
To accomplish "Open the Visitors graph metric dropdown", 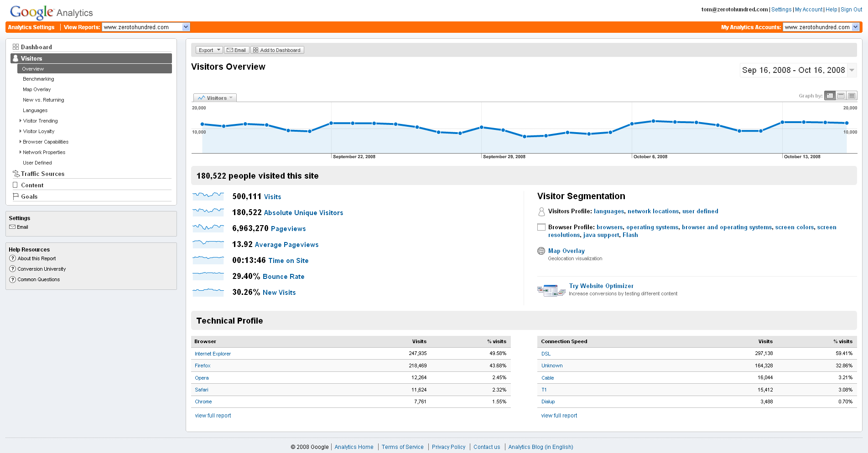I will point(215,98).
